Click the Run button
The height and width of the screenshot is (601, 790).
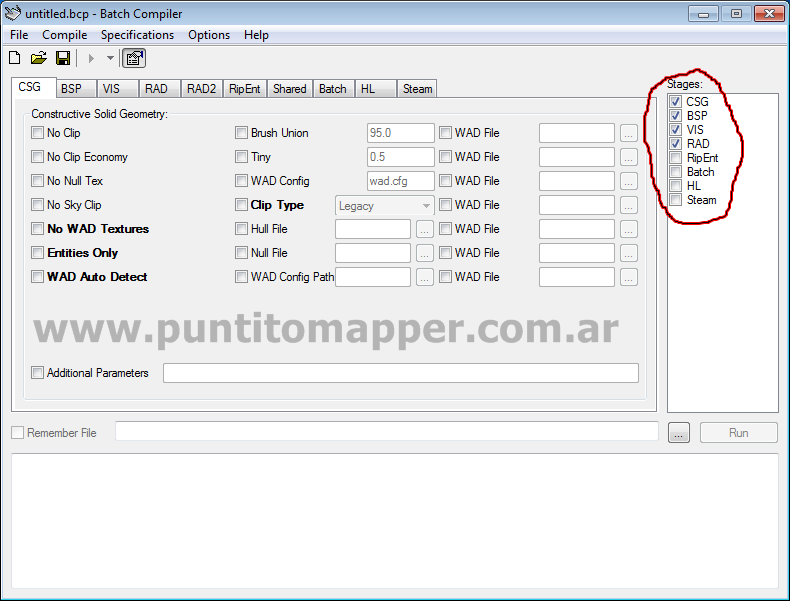pos(739,433)
